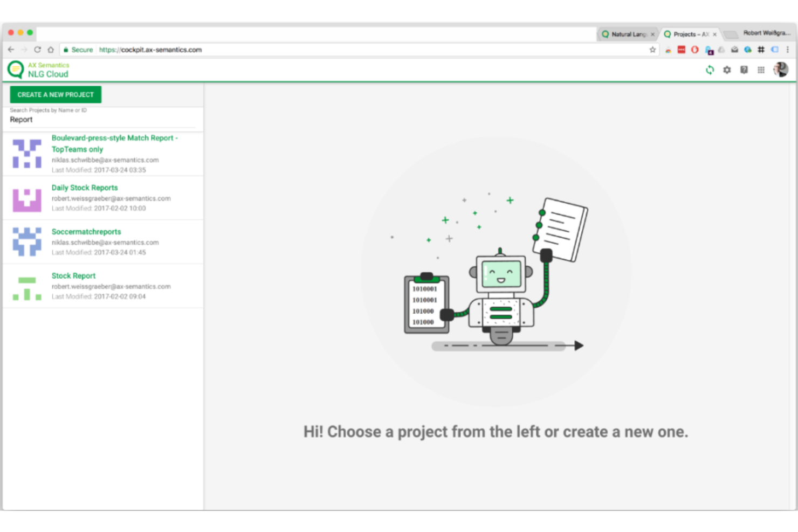
Task: Open the Daily Stock Reports project
Action: [x=85, y=188]
